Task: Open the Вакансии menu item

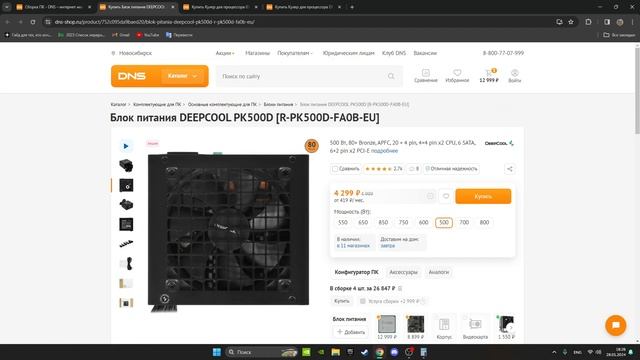Action: (x=425, y=53)
